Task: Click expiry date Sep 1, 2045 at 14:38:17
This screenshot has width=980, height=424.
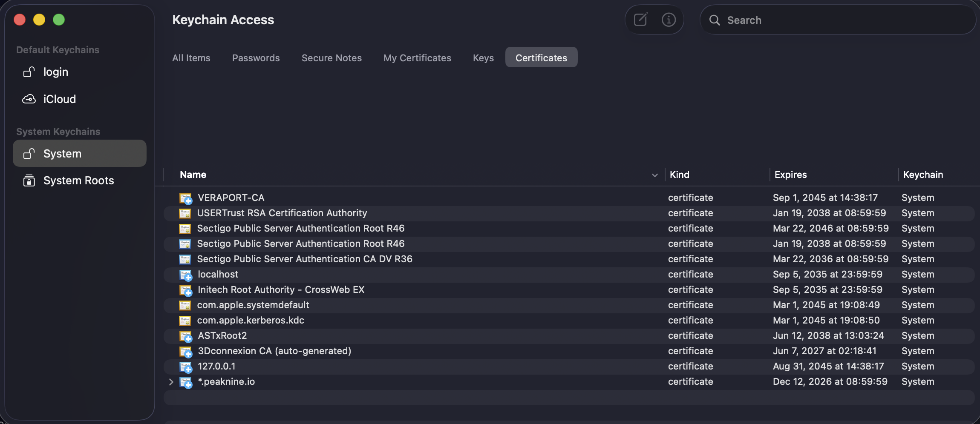Action: click(825, 198)
